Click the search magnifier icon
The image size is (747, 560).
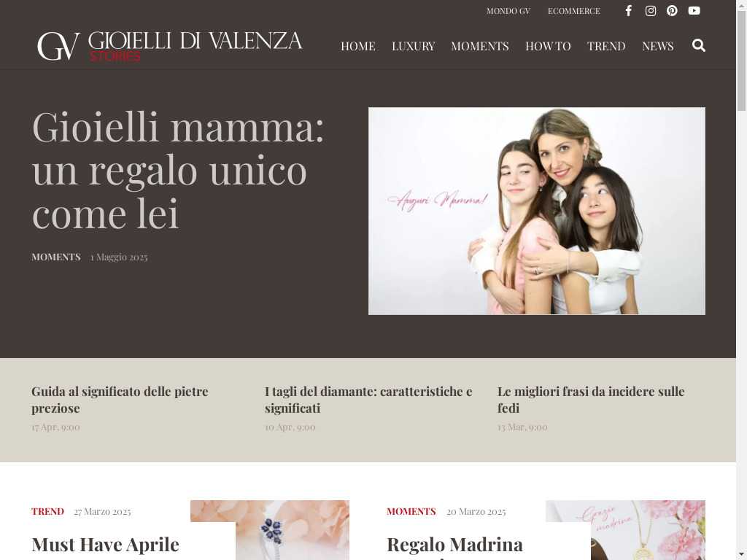(x=698, y=45)
